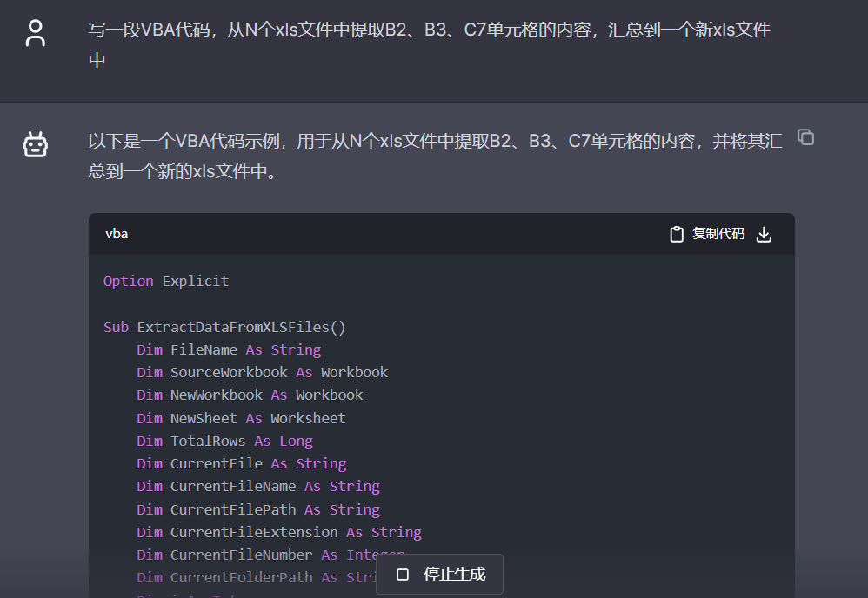The height and width of the screenshot is (598, 868).
Task: Click the robot assistant avatar icon
Action: 35,144
